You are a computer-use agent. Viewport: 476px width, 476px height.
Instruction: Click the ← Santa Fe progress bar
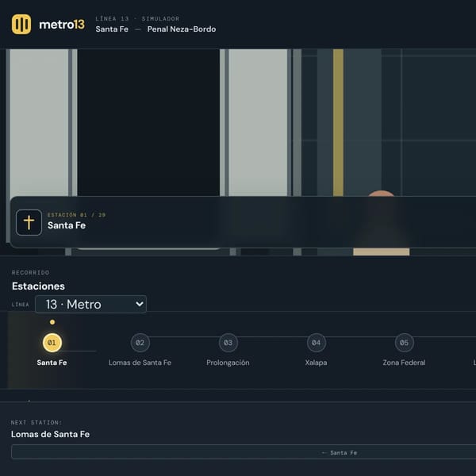pos(244,452)
